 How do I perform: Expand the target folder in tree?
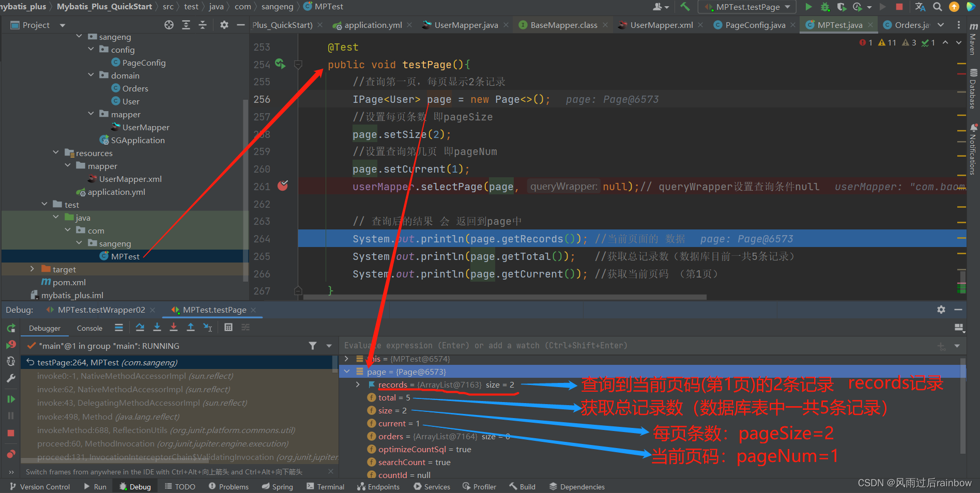point(32,269)
